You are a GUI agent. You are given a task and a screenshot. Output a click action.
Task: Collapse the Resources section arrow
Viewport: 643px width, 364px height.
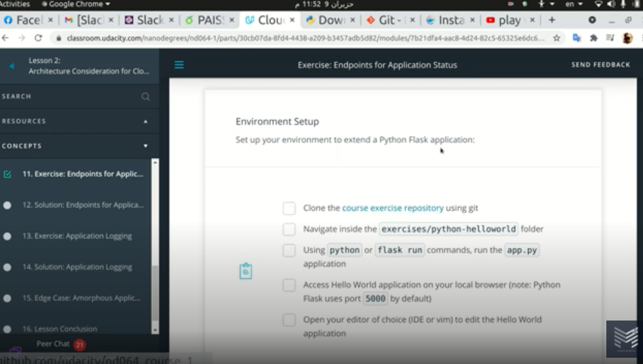(145, 121)
